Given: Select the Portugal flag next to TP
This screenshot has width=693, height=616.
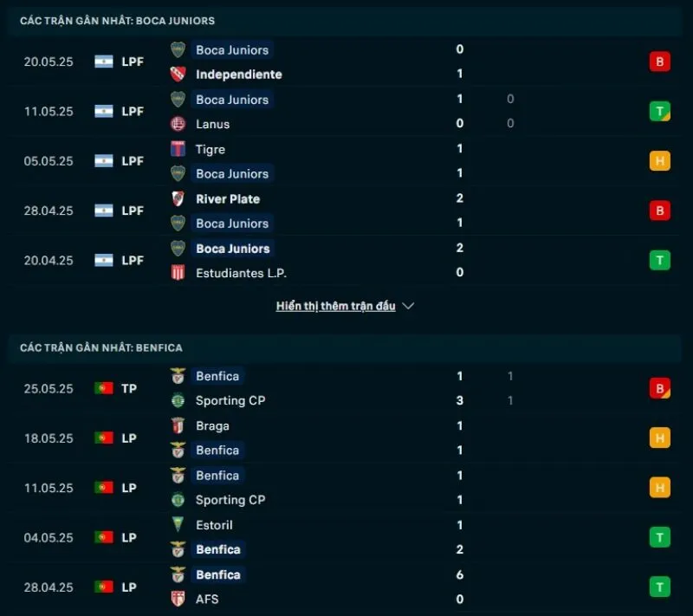Looking at the screenshot, I should [103, 388].
